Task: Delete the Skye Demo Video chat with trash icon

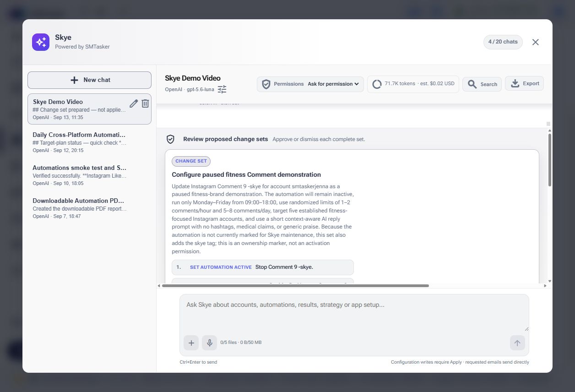Action: 145,103
